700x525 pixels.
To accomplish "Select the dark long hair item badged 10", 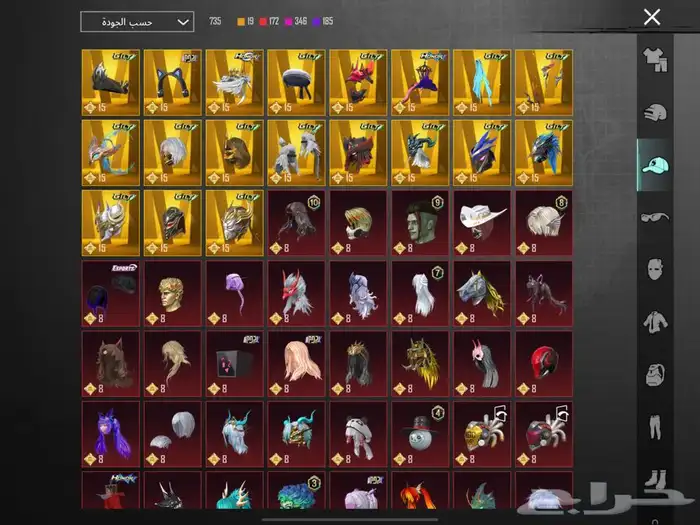I will click(296, 223).
